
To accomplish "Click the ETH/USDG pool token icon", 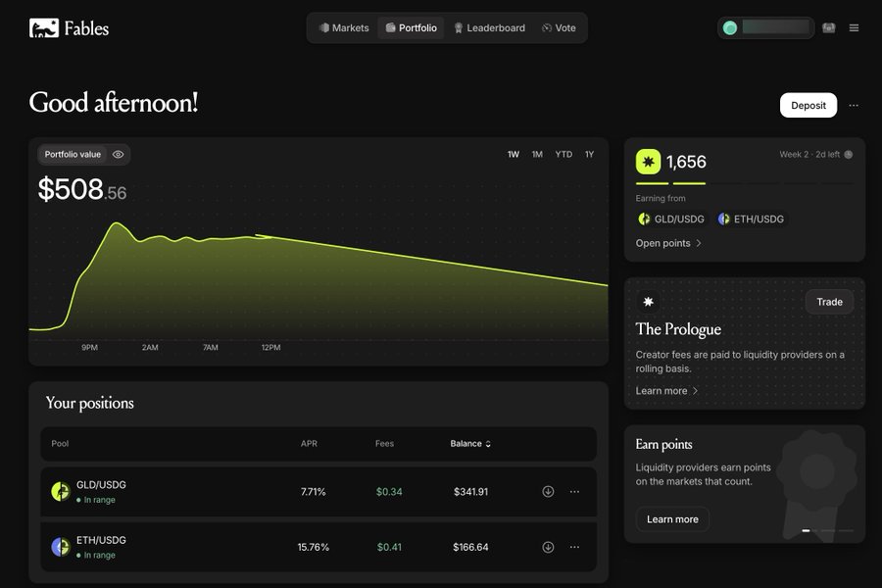I will 60,547.
